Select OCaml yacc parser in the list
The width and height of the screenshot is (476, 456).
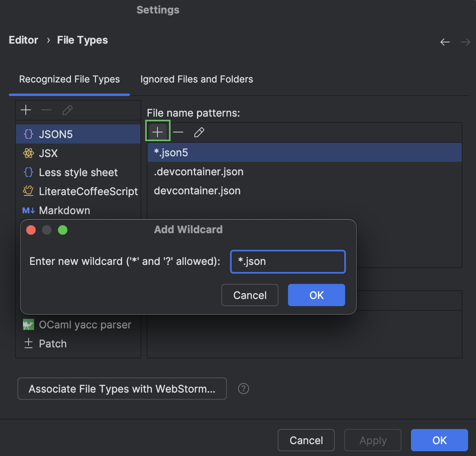point(85,324)
